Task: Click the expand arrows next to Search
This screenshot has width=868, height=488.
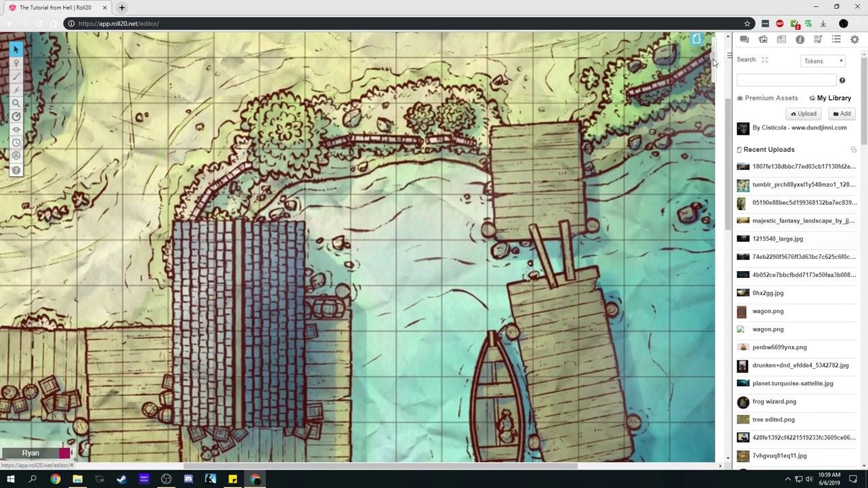Action: (x=764, y=60)
